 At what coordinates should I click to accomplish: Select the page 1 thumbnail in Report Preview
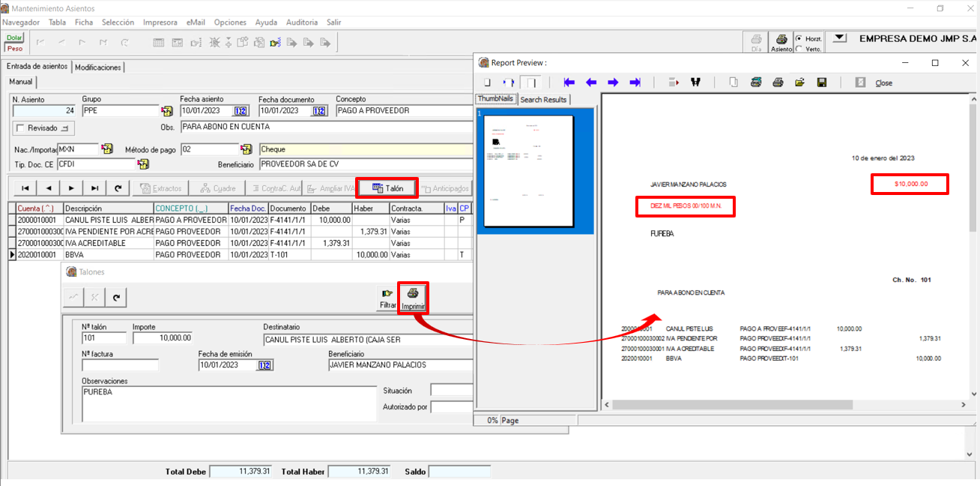(528, 170)
